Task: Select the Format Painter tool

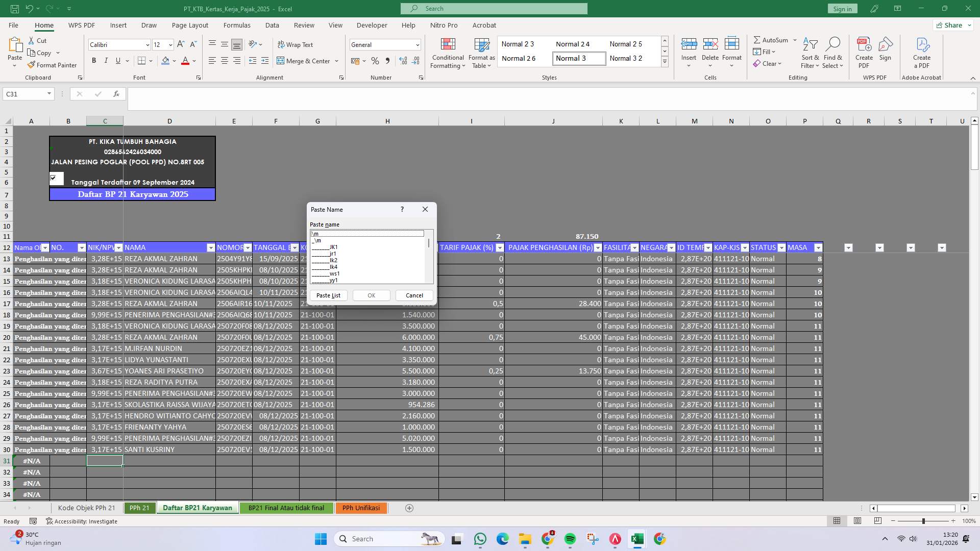Action: coord(53,65)
